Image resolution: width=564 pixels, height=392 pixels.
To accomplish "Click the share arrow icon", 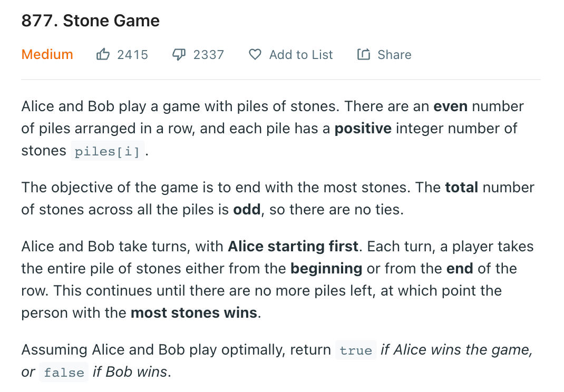I will coord(363,54).
